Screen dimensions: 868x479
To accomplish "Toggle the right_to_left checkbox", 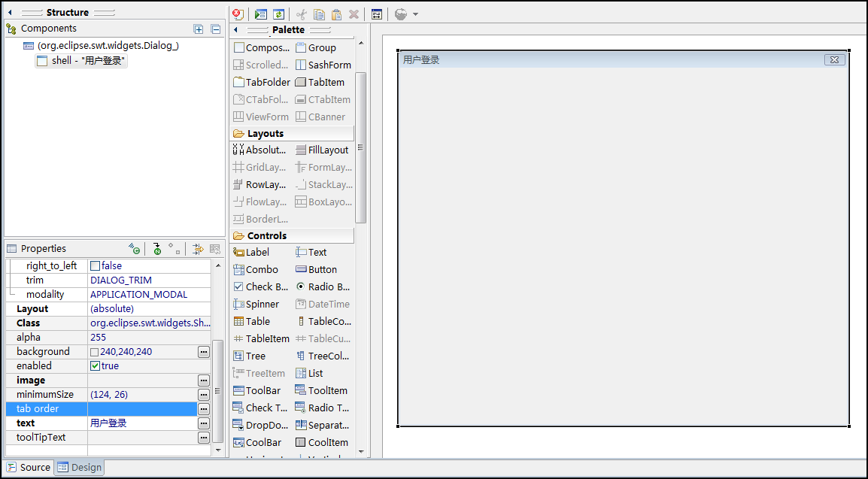I will coord(95,265).
